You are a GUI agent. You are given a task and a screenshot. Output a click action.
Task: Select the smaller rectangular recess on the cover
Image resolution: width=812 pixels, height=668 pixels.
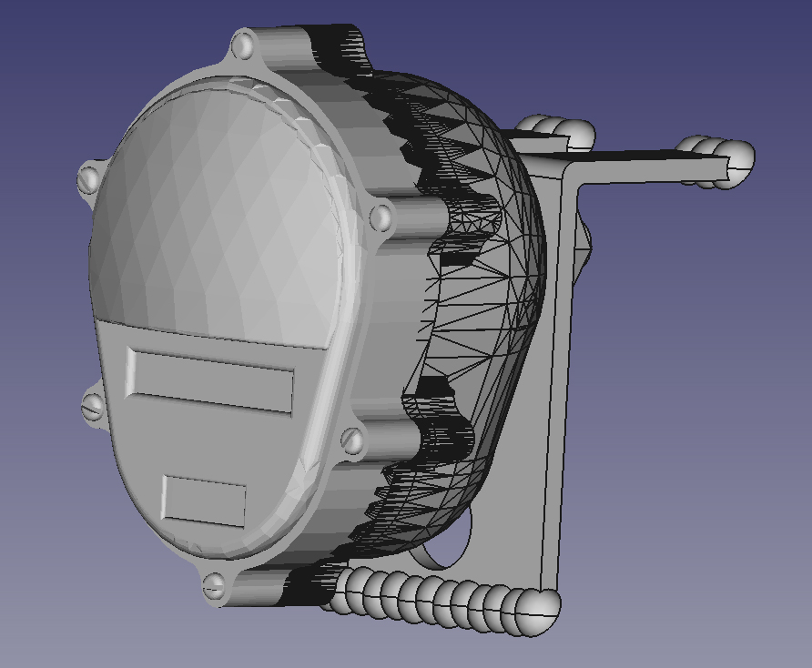pyautogui.click(x=204, y=501)
